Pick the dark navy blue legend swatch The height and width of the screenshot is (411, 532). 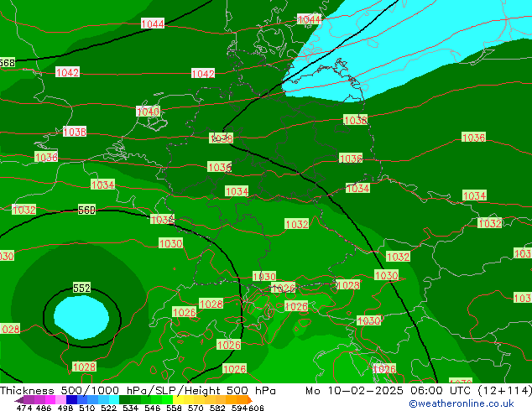[x=71, y=399]
